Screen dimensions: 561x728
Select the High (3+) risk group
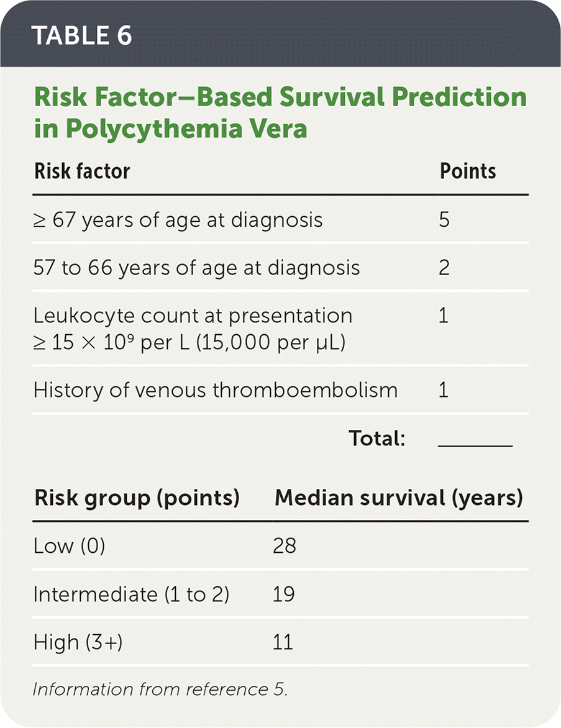click(x=78, y=642)
